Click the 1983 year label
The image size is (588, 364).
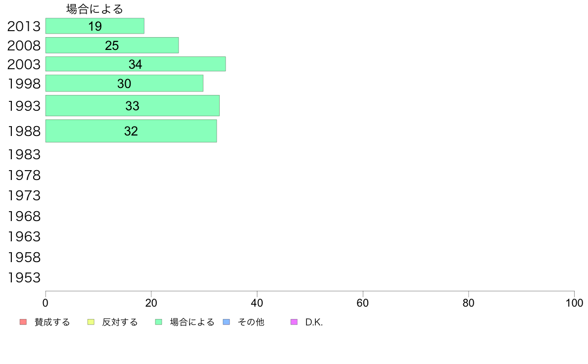point(24,154)
